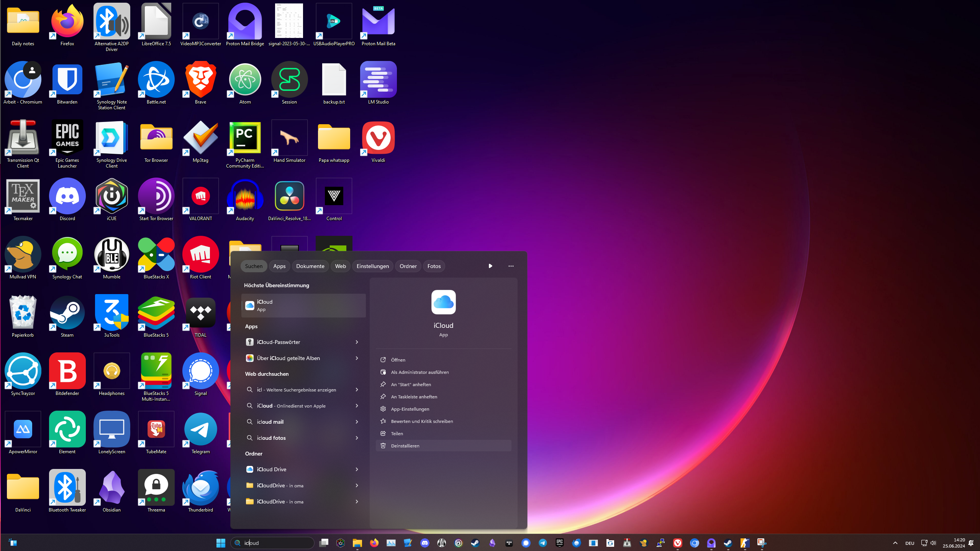The image size is (980, 551).
Task: Toggle do-not-disturb via the notification bell
Action: tap(970, 543)
